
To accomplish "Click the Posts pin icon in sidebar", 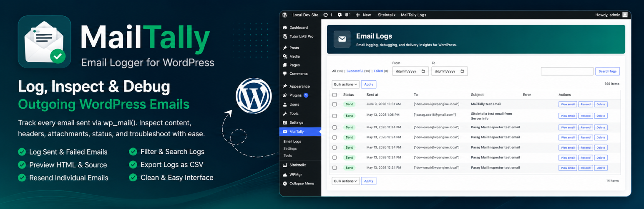I will (285, 48).
